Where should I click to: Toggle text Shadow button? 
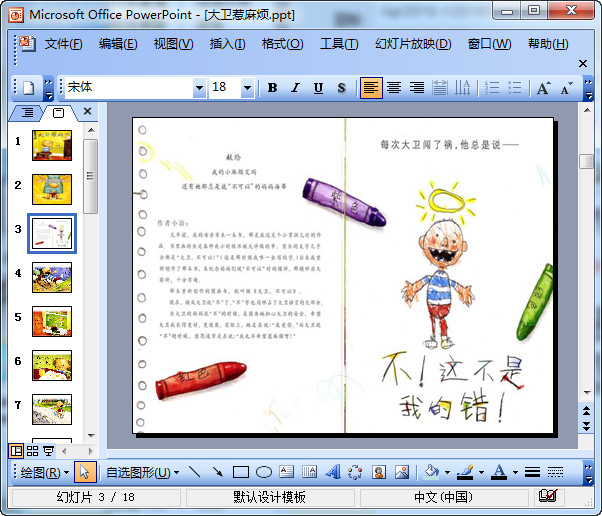[341, 88]
